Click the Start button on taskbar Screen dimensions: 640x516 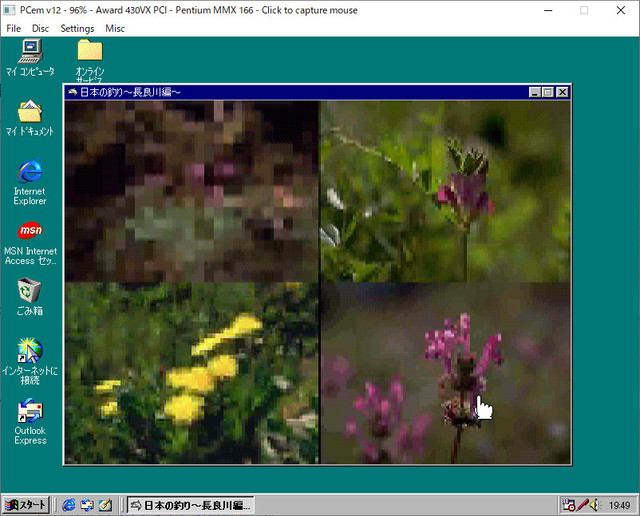click(x=25, y=505)
